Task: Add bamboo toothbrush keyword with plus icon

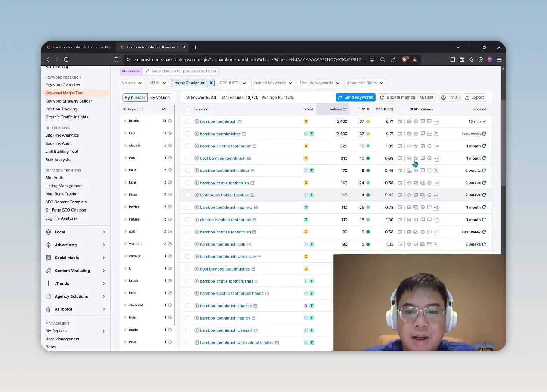Action: coord(196,121)
